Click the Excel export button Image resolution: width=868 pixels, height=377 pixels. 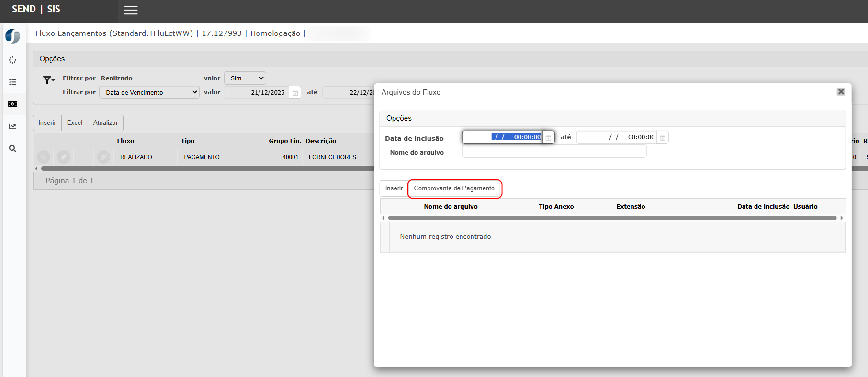point(75,123)
